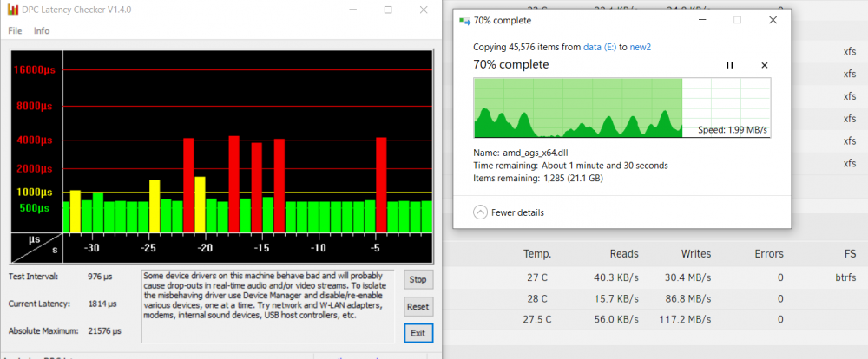Open the data (E:) source link

pyautogui.click(x=600, y=47)
